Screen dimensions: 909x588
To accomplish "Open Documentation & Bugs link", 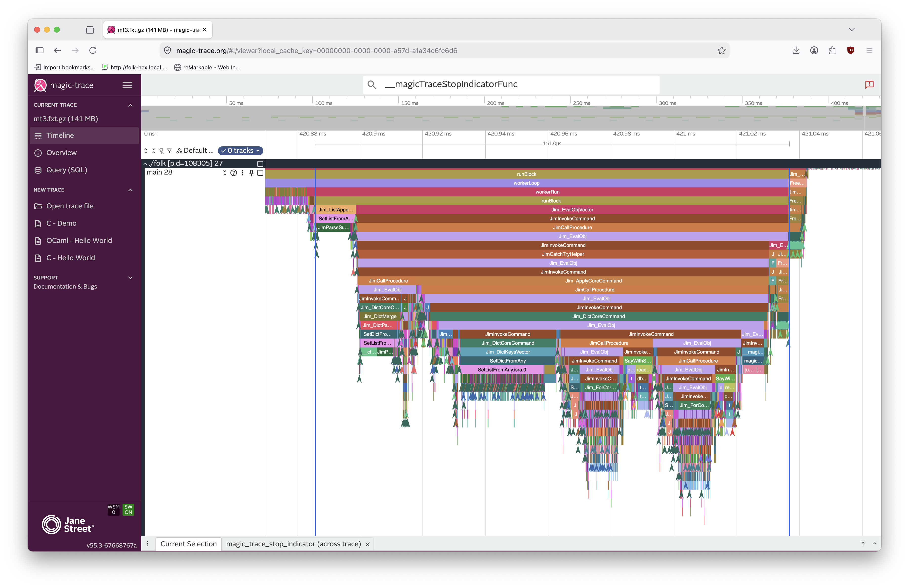I will coord(65,287).
